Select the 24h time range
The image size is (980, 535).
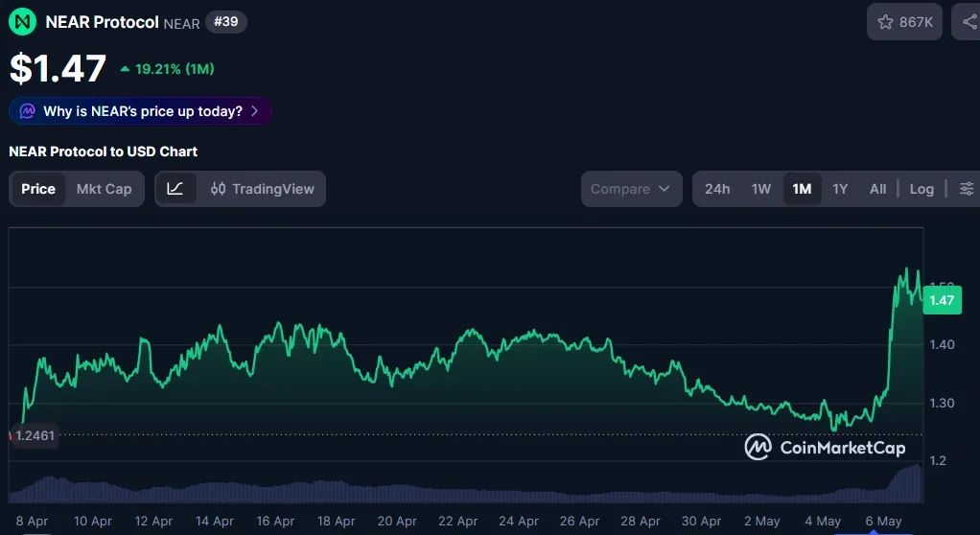coord(717,189)
